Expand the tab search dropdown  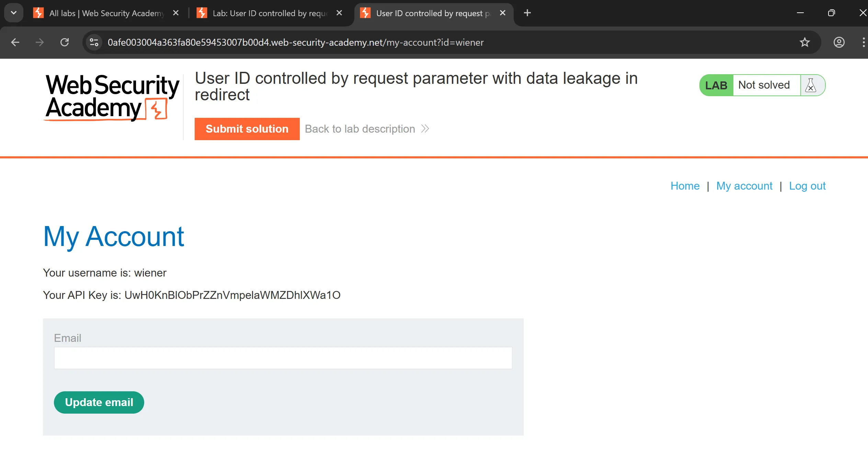(14, 13)
